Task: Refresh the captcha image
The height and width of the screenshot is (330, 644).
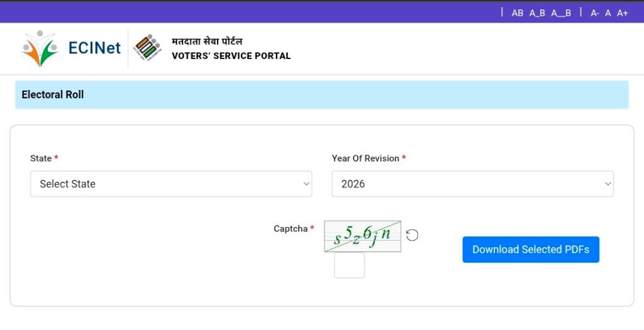Action: coord(412,235)
